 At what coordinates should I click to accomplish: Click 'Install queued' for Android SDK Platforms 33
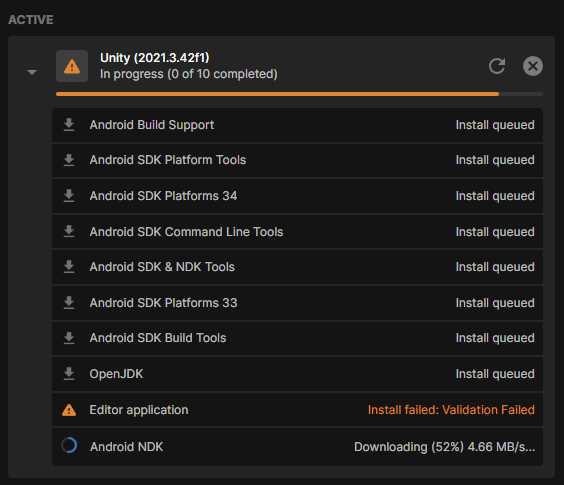click(x=495, y=303)
